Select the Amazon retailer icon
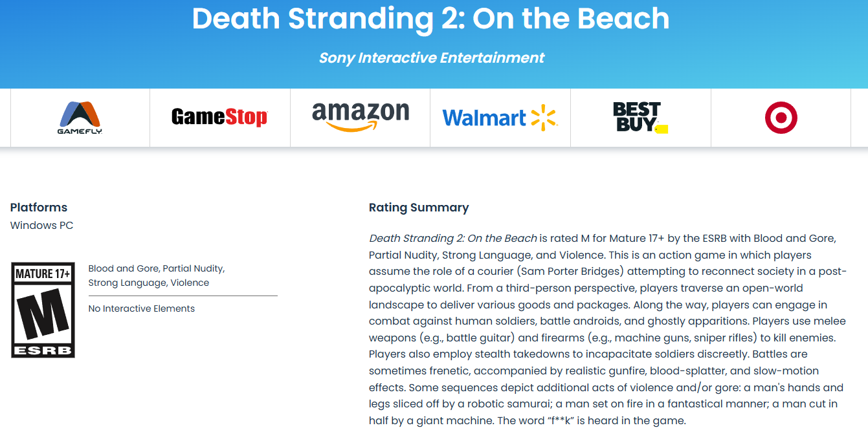This screenshot has width=868, height=441. coord(360,115)
